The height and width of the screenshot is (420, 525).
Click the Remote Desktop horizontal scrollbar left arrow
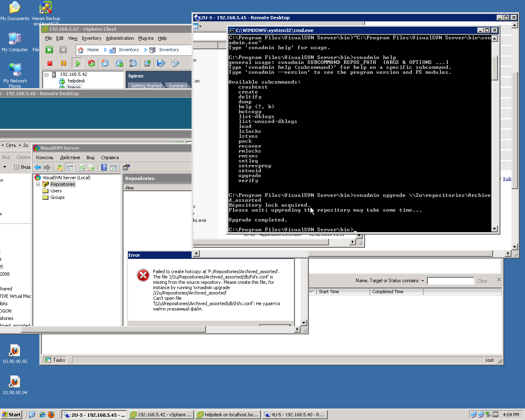pos(196,253)
